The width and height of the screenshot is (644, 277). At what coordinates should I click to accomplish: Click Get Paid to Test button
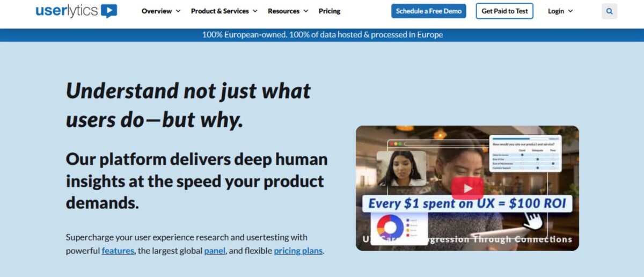click(504, 11)
